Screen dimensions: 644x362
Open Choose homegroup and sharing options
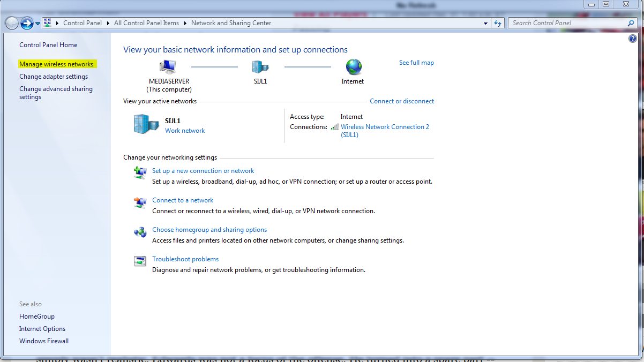coord(209,230)
